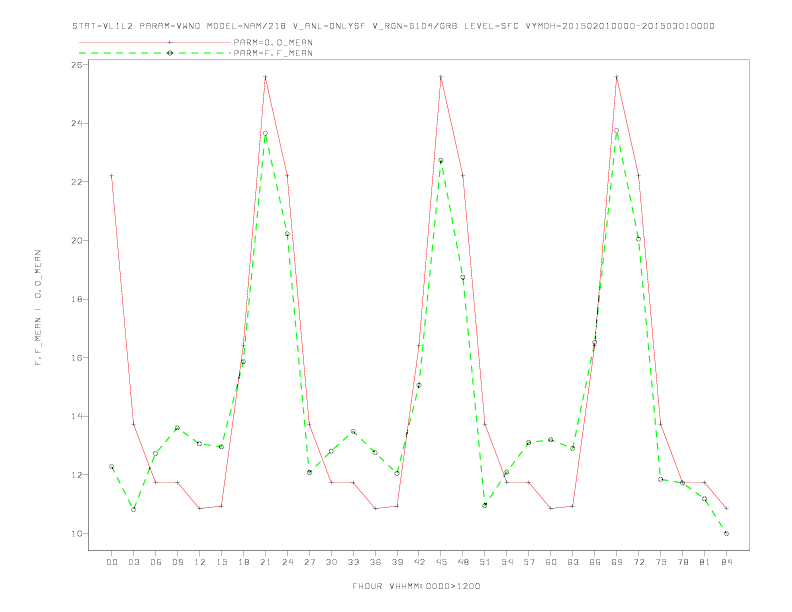Image resolution: width=792 pixels, height=612 pixels.
Task: Click green F.F_MEAN circle peak at hour 45
Action: click(441, 161)
